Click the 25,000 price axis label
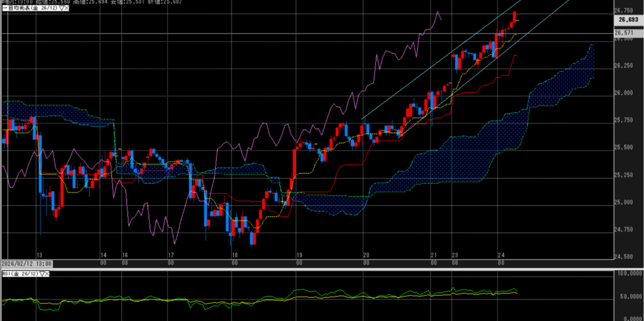The image size is (644, 321). coord(623,202)
